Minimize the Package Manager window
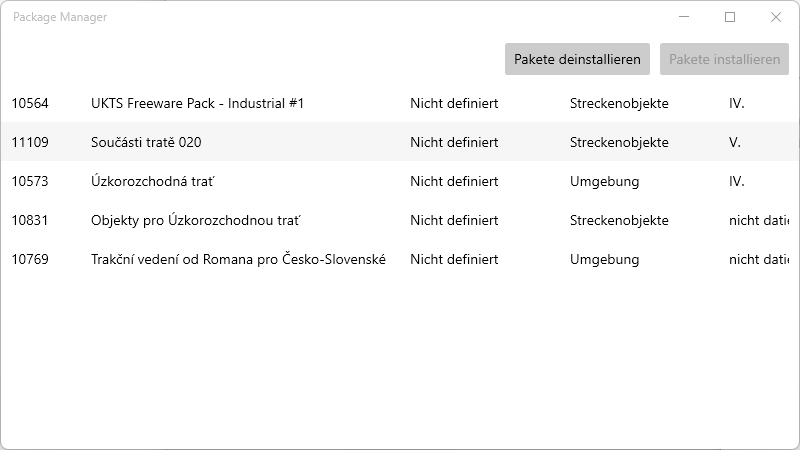This screenshot has height=450, width=800. 684,17
